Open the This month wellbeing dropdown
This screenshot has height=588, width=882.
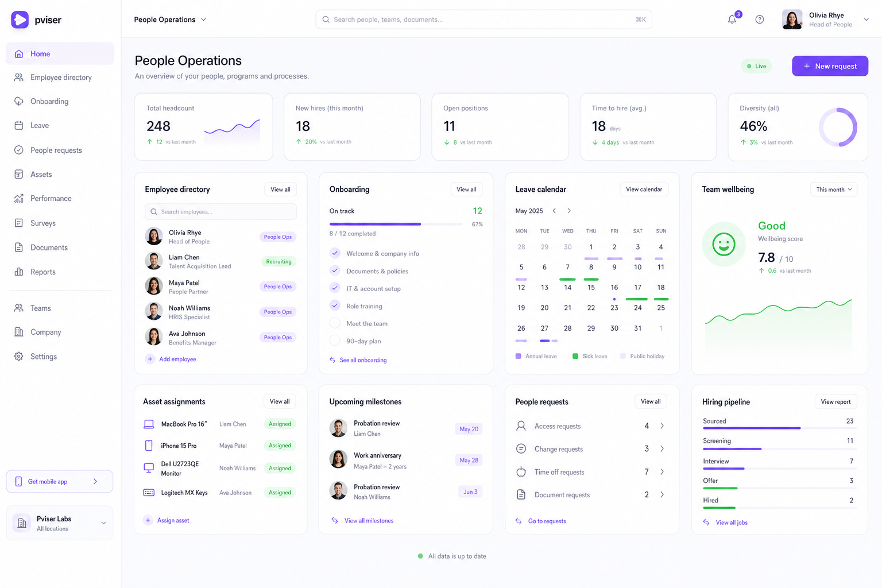834,189
